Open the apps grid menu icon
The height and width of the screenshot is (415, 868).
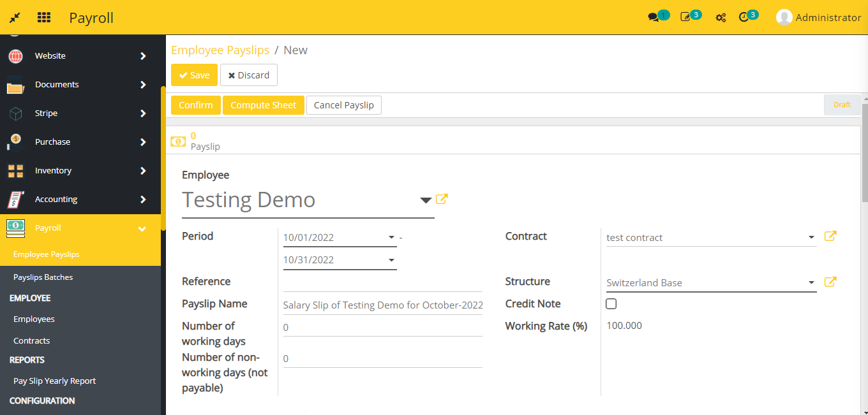[x=44, y=17]
